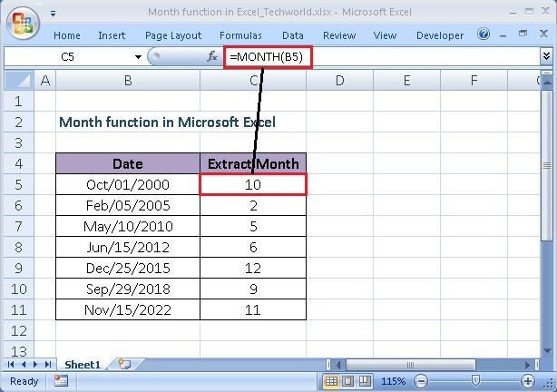557x392 pixels.
Task: Open the Insert ribbon tab
Action: (x=112, y=35)
